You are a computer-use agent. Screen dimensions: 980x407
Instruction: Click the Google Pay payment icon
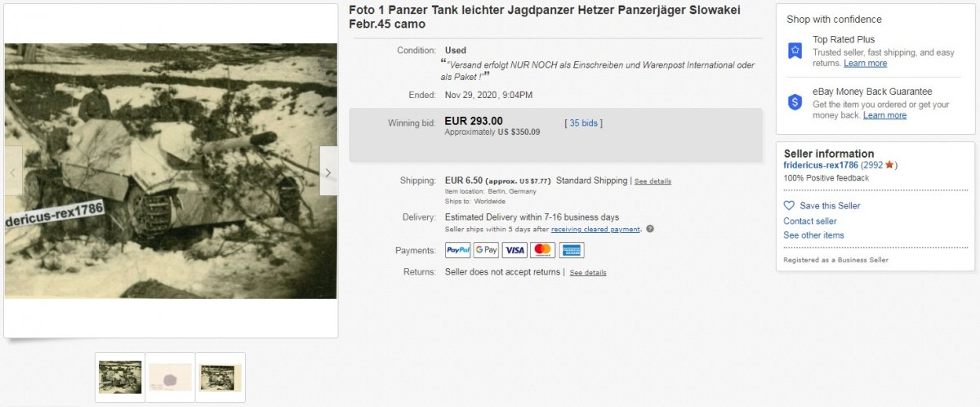pos(486,251)
